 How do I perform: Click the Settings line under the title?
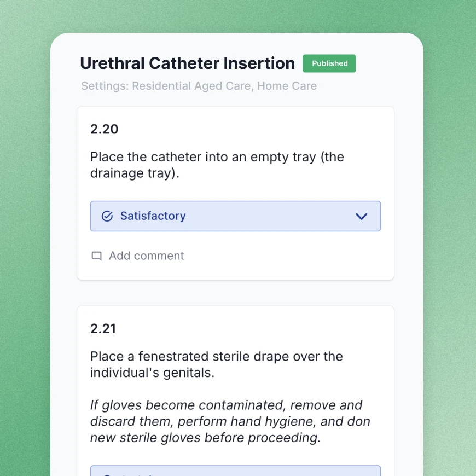pos(199,86)
